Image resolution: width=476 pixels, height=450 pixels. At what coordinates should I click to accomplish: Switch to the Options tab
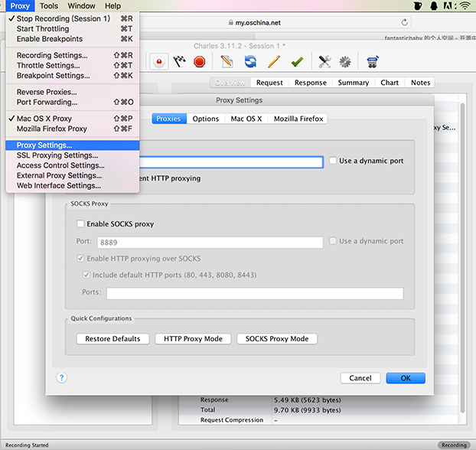point(206,119)
